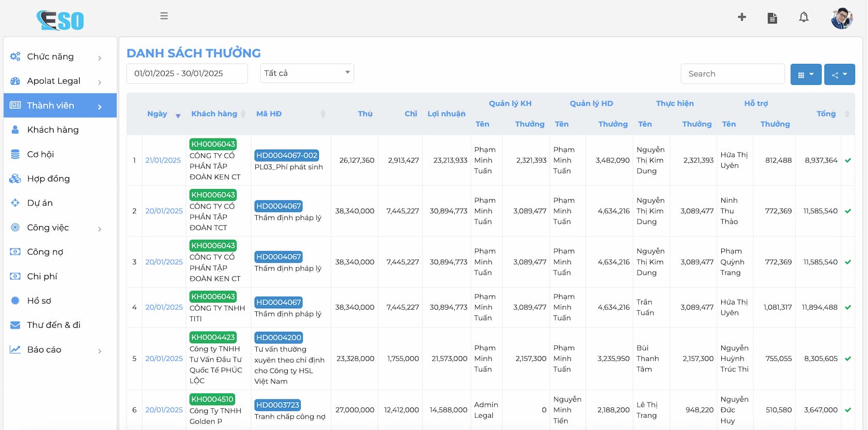The height and width of the screenshot is (430, 868).
Task: Click contract badge HD0004067-002
Action: pyautogui.click(x=287, y=155)
